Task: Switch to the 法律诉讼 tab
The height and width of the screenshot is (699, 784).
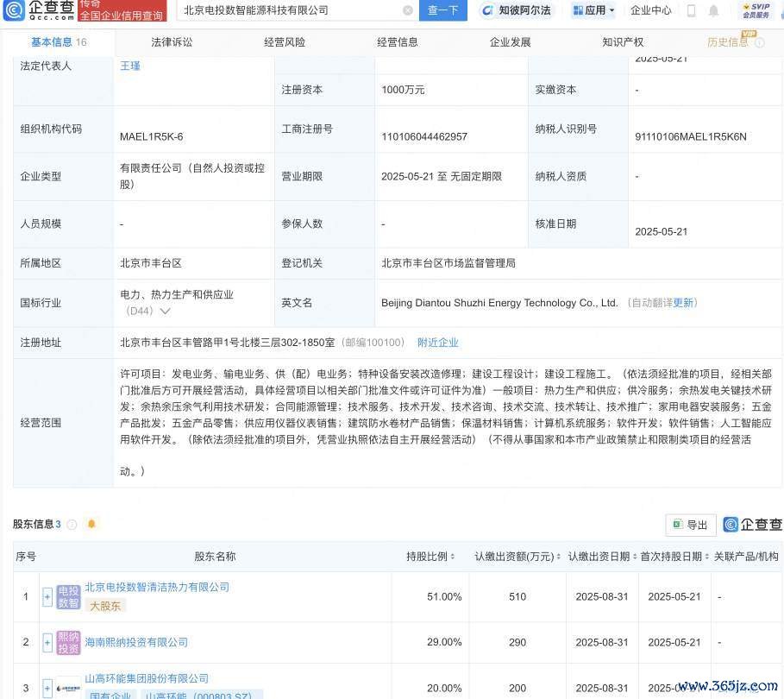Action: click(172, 41)
